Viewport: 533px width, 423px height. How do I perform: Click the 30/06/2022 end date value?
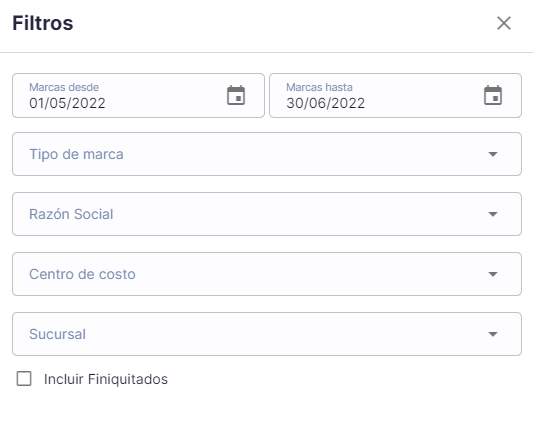[326, 103]
